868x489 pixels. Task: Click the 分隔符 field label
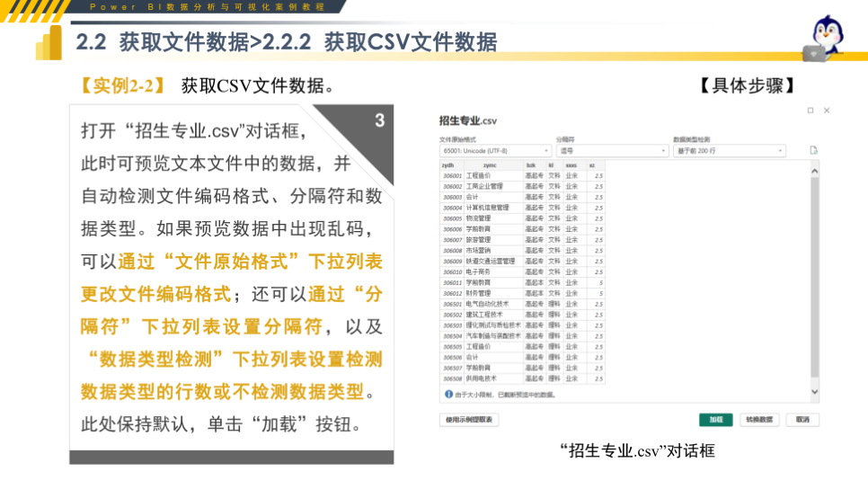point(565,139)
